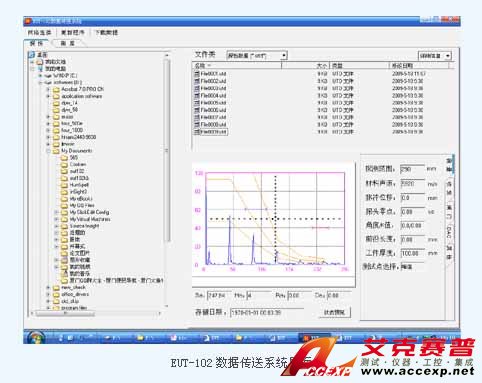Image resolution: width=482 pixels, height=383 pixels.
Task: Expand the C: drive node
Action: click(40, 76)
